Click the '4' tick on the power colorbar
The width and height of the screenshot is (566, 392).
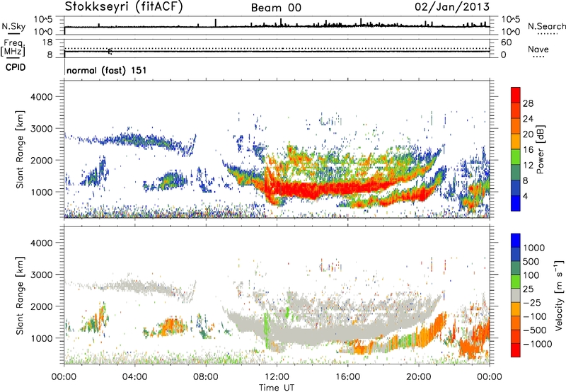point(525,196)
